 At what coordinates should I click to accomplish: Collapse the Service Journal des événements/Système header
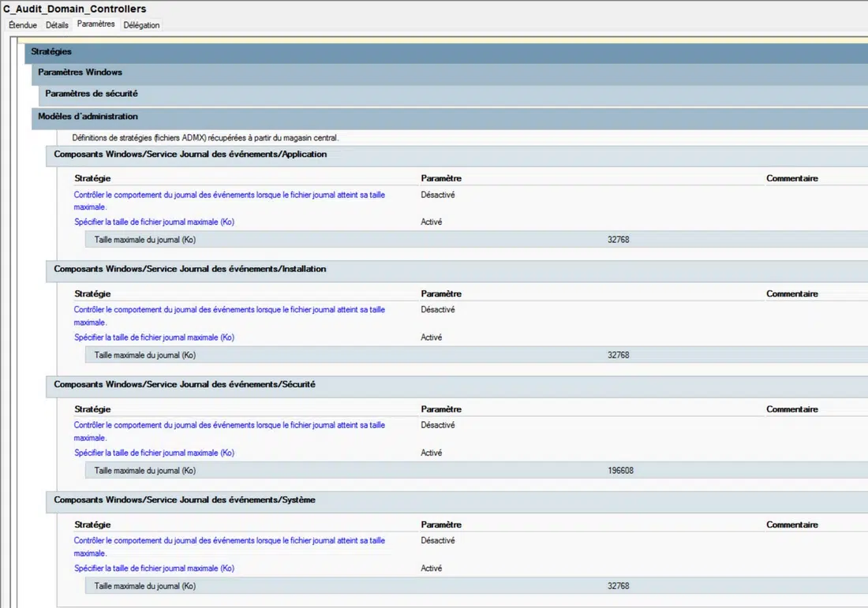[x=185, y=500]
